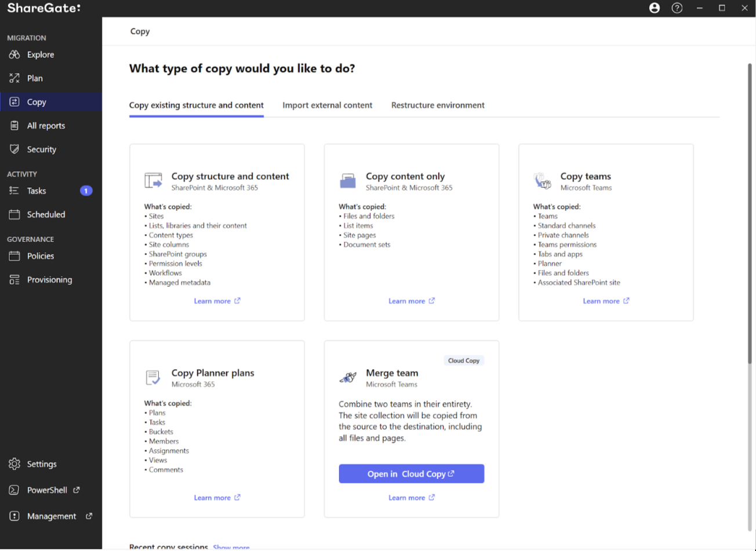756x551 pixels.
Task: Click 'Buckets' in Planner plans list
Action: 161,432
